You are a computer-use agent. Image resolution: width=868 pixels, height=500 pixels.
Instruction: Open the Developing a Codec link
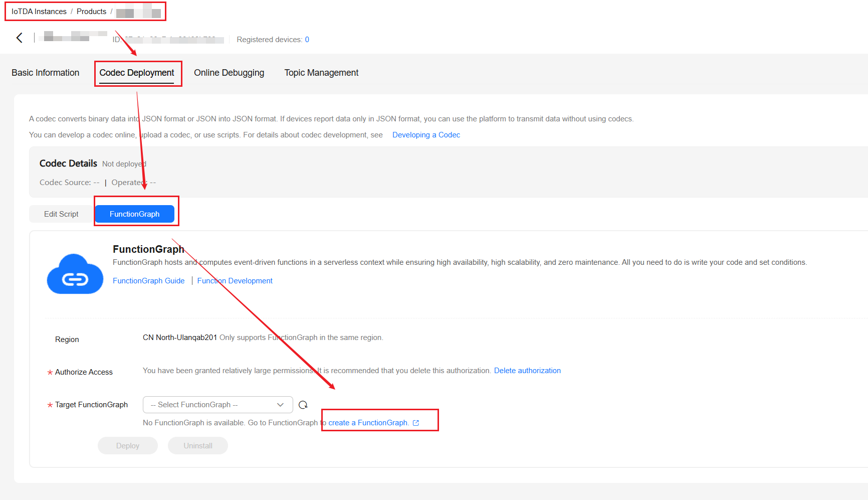(426, 135)
